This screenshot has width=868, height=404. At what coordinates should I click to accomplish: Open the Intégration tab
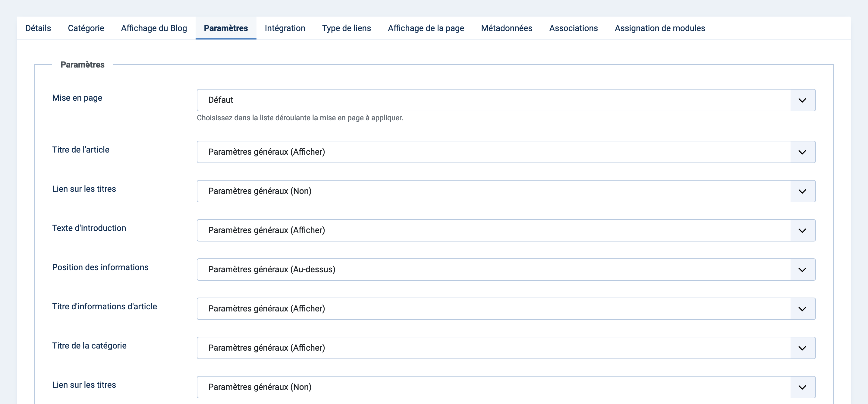tap(285, 28)
